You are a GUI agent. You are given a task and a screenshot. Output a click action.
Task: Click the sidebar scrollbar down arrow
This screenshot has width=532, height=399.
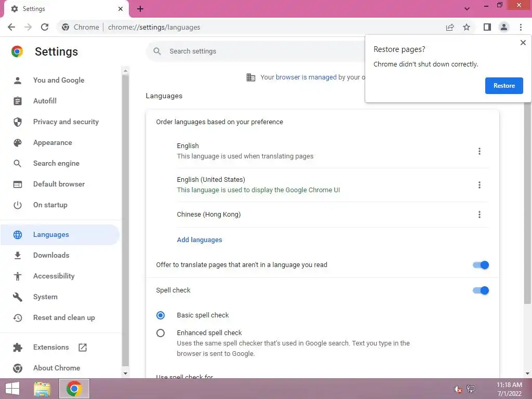125,373
